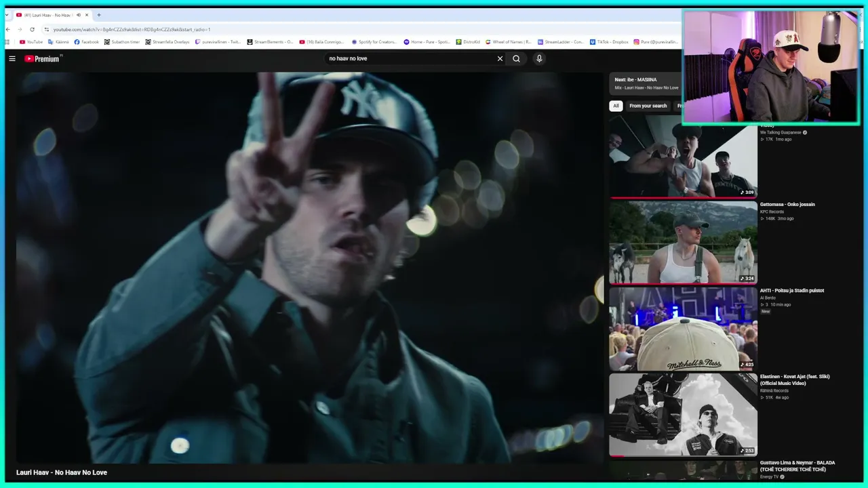Visit the Rähinä Records channel name
This screenshot has height=488, width=868.
[774, 391]
